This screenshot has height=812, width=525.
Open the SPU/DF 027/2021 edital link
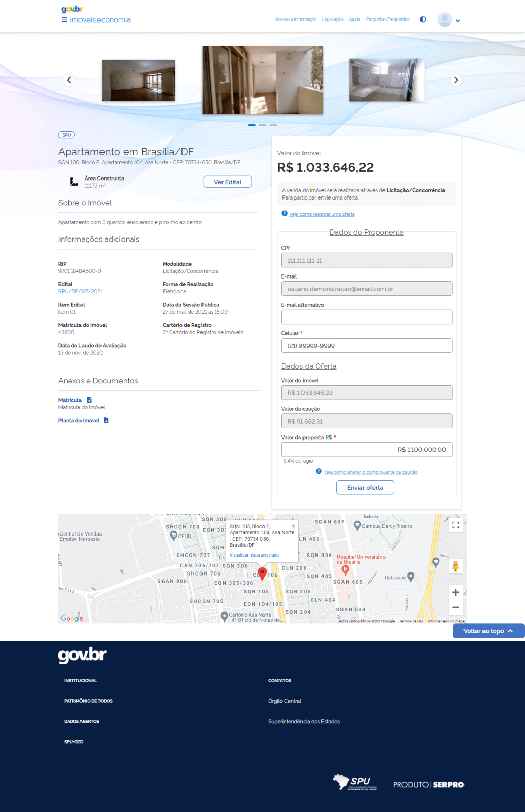click(x=80, y=291)
